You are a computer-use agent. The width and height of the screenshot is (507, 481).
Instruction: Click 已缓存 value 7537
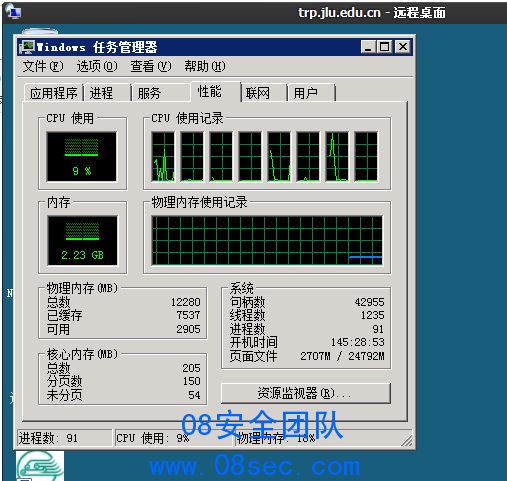pyautogui.click(x=188, y=315)
